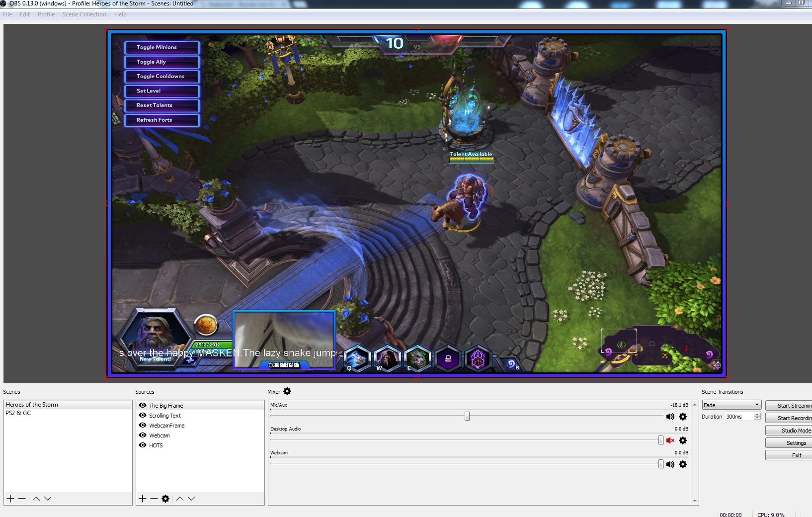Click Reset Talents in game preview

(x=162, y=105)
